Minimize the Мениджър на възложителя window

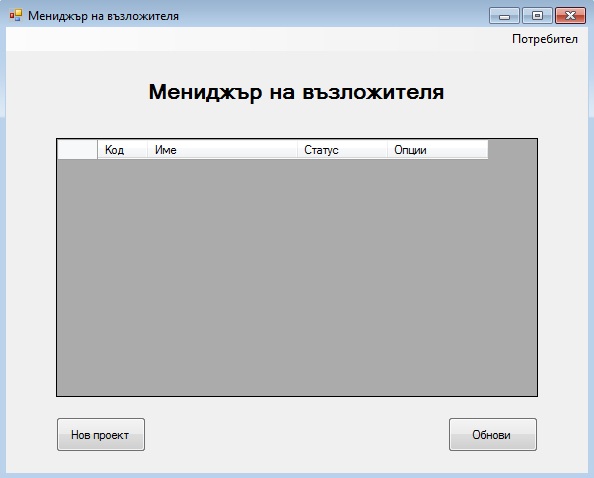point(504,16)
